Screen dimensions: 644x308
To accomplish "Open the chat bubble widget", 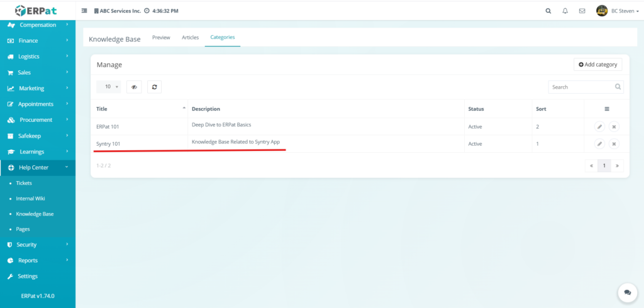I will pos(626,292).
